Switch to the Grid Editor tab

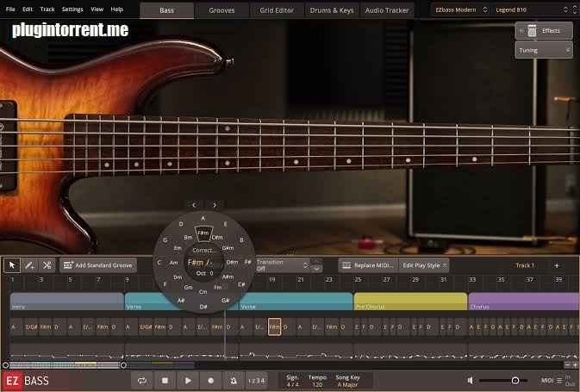tap(277, 10)
